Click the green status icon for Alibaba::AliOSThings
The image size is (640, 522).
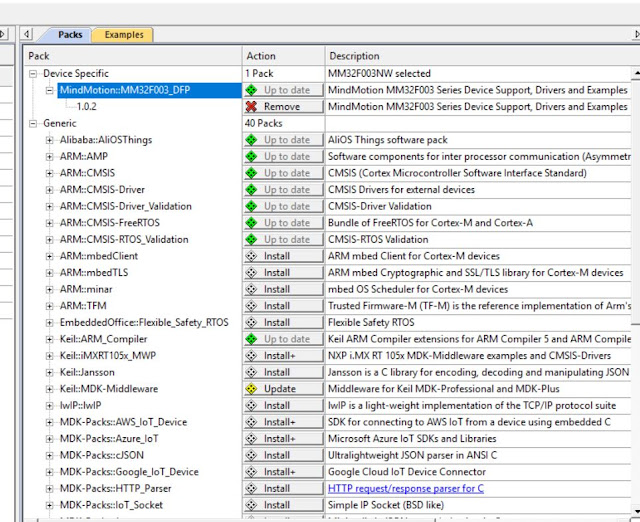point(251,140)
